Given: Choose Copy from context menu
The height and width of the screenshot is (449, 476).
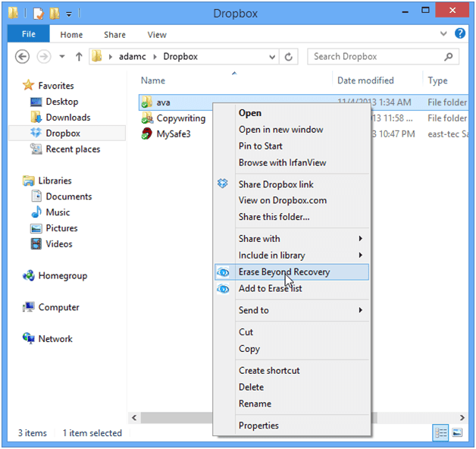Looking at the screenshot, I should click(x=292, y=348).
